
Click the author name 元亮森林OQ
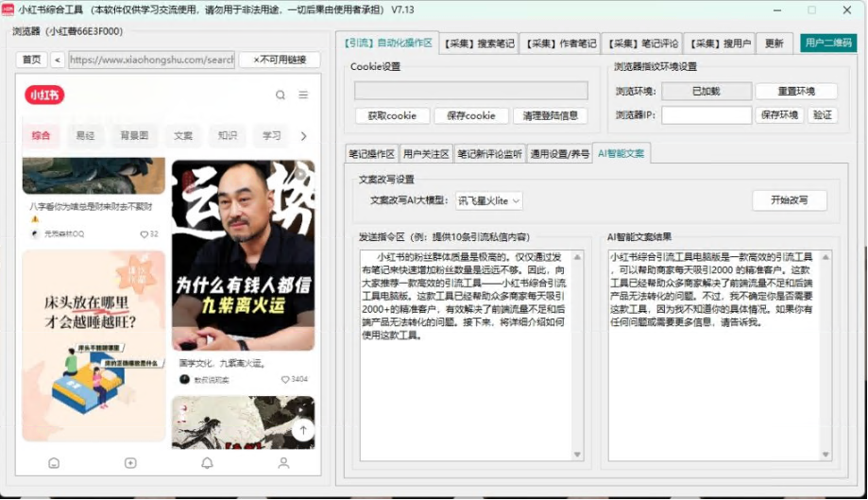click(64, 234)
